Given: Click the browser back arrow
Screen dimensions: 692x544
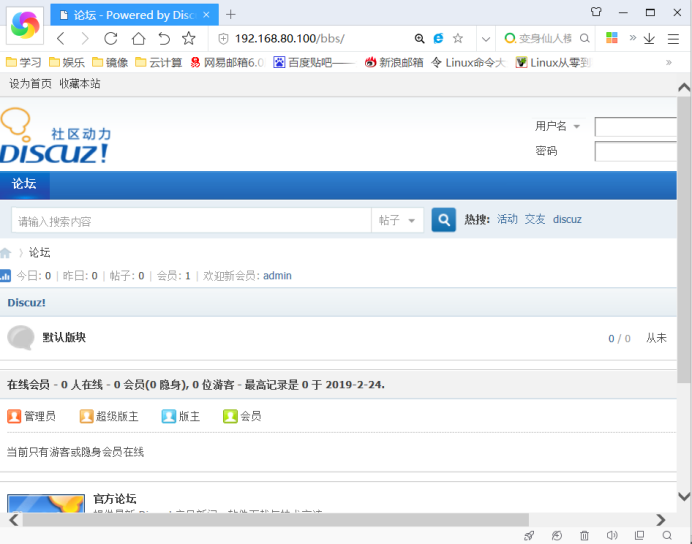Looking at the screenshot, I should (x=61, y=39).
